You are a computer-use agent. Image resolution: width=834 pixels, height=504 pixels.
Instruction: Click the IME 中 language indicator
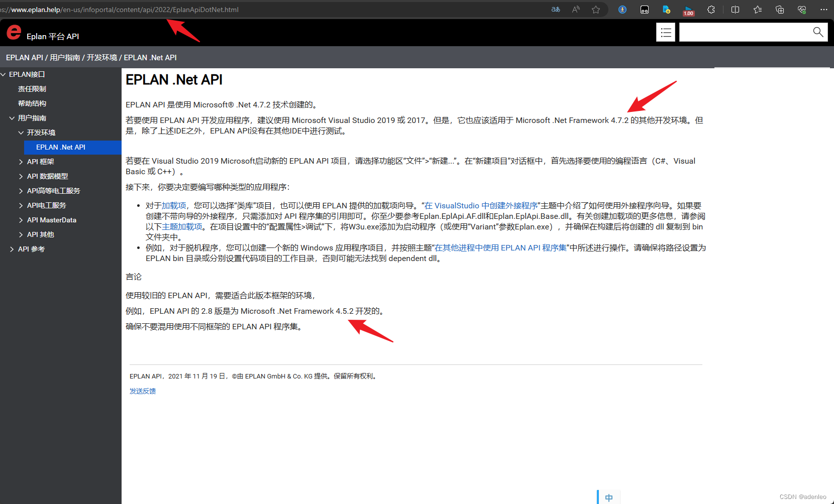609,497
